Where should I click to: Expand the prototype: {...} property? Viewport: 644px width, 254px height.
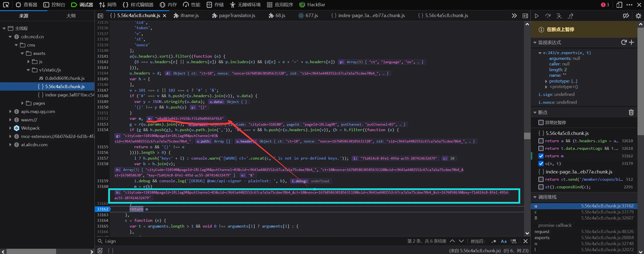point(546,81)
